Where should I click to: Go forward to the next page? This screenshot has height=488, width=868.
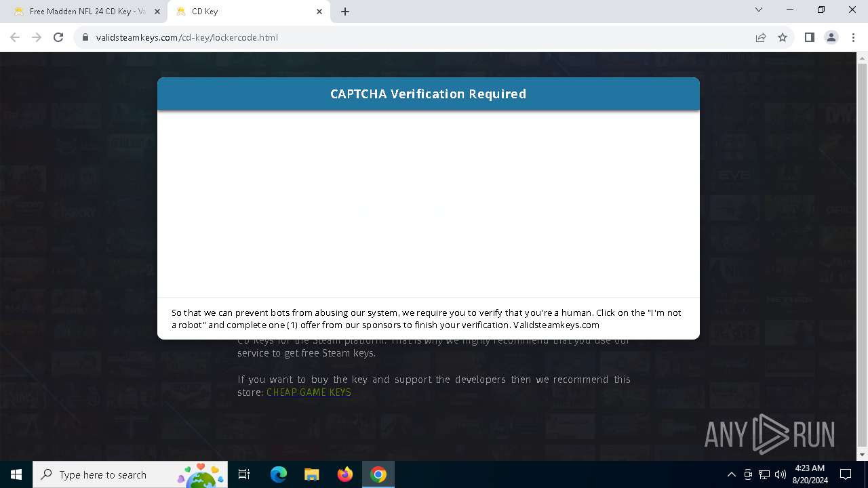pos(37,37)
